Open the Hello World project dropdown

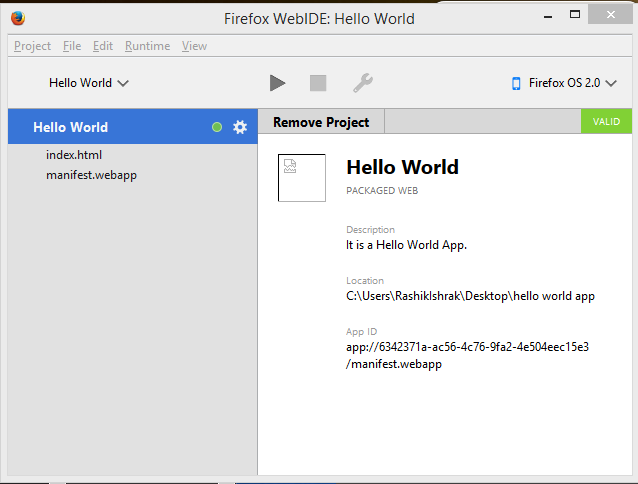coord(89,83)
